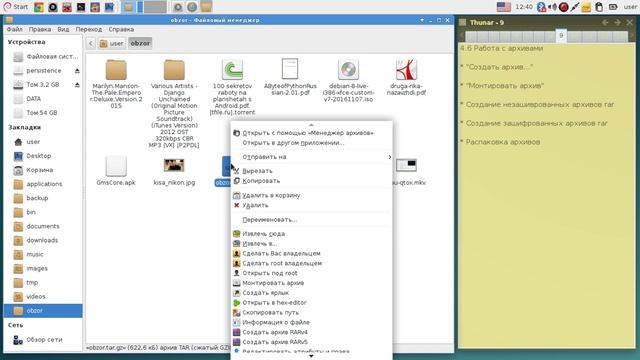Open the applications bookmark folder
Image resolution: width=640 pixels, height=360 pixels.
[x=43, y=184]
